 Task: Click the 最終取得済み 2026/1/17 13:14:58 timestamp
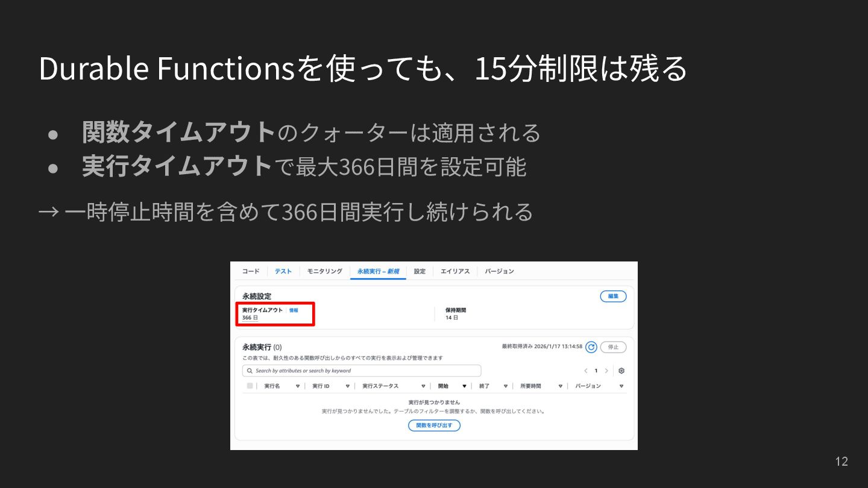542,346
